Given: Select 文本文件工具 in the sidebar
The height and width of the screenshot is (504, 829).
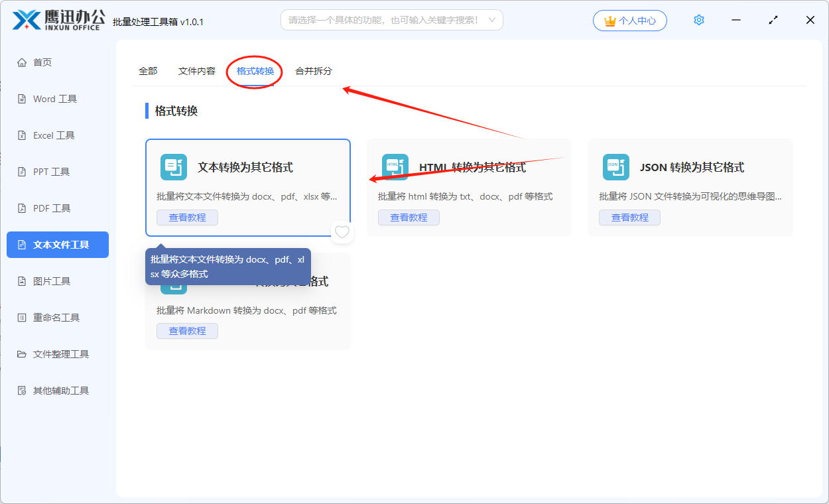Looking at the screenshot, I should click(x=58, y=245).
